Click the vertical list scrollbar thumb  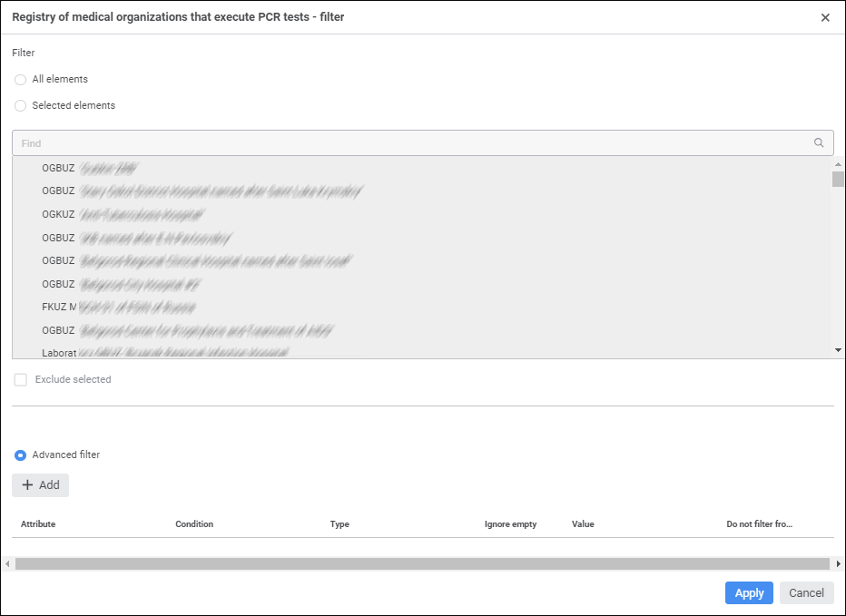click(x=838, y=179)
